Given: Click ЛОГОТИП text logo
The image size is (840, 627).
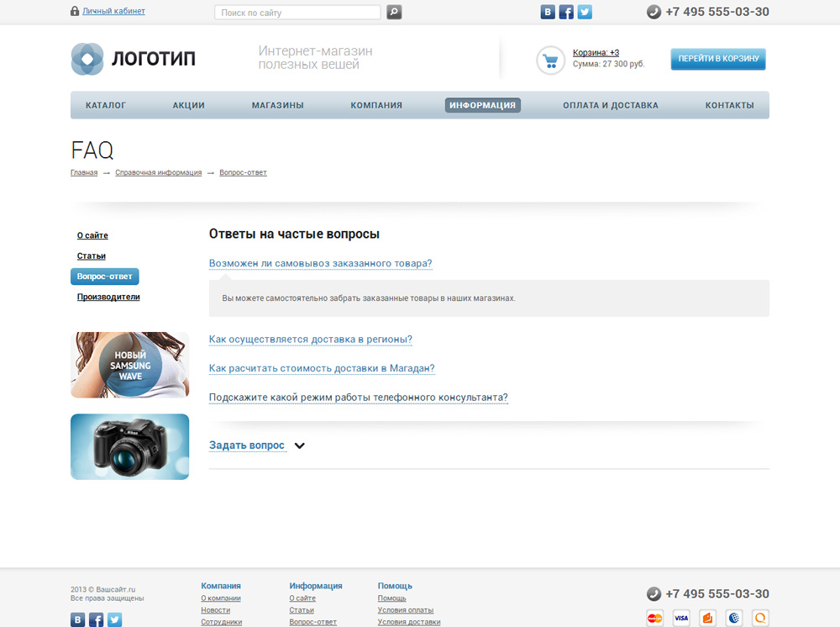Looking at the screenshot, I should (x=154, y=58).
